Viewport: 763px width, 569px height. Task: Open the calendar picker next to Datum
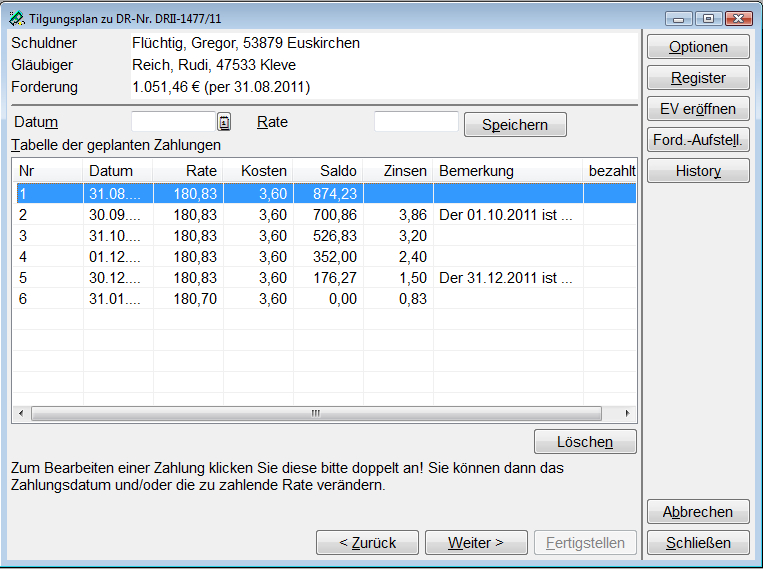pyautogui.click(x=224, y=122)
